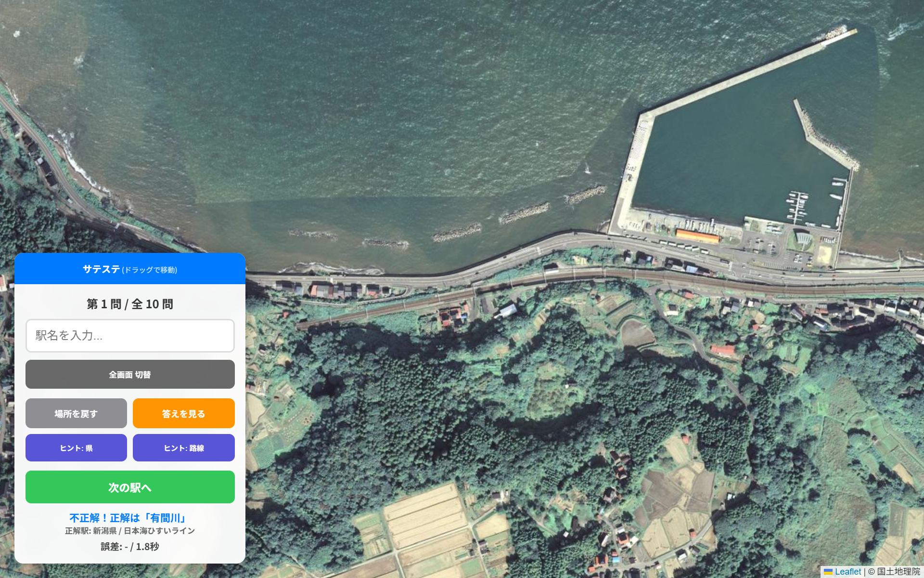The image size is (924, 578).
Task: Click the short inner breakwater inside harbor
Action: [x=825, y=135]
